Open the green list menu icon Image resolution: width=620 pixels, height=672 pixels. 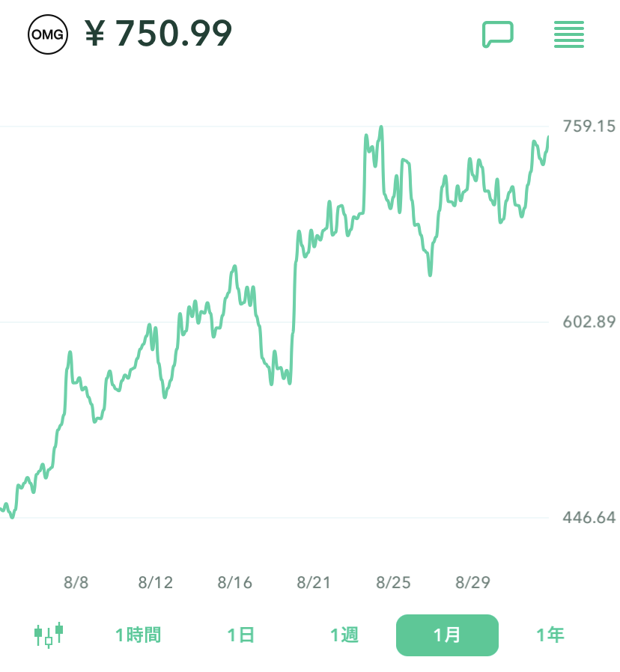pyautogui.click(x=569, y=34)
